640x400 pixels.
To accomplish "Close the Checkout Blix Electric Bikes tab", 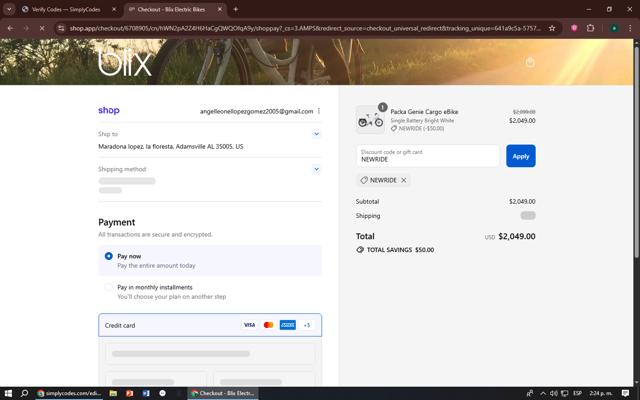I will [x=220, y=9].
